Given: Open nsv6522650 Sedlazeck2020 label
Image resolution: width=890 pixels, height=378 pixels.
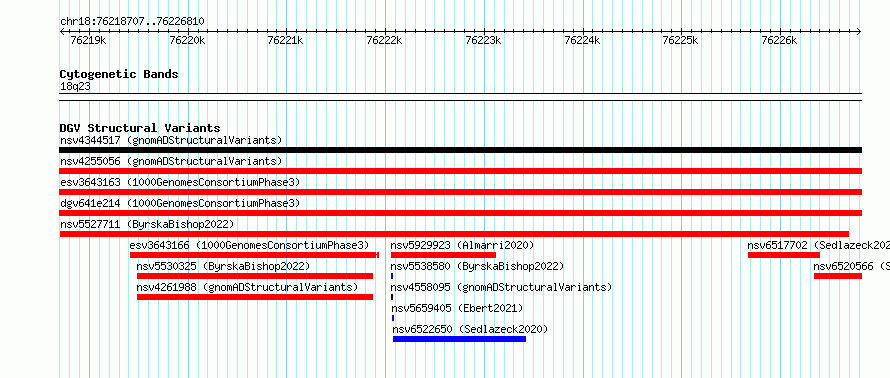Looking at the screenshot, I should click(470, 329).
